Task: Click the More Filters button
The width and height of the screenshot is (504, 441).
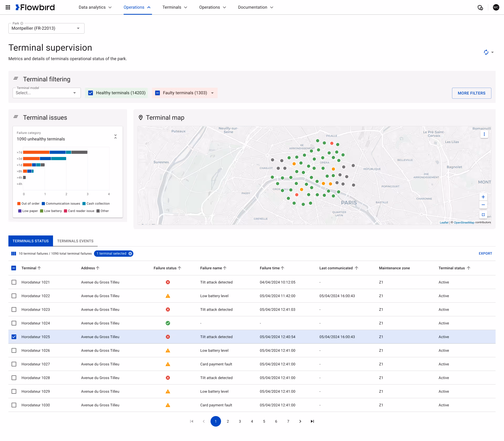Action: coord(471,93)
